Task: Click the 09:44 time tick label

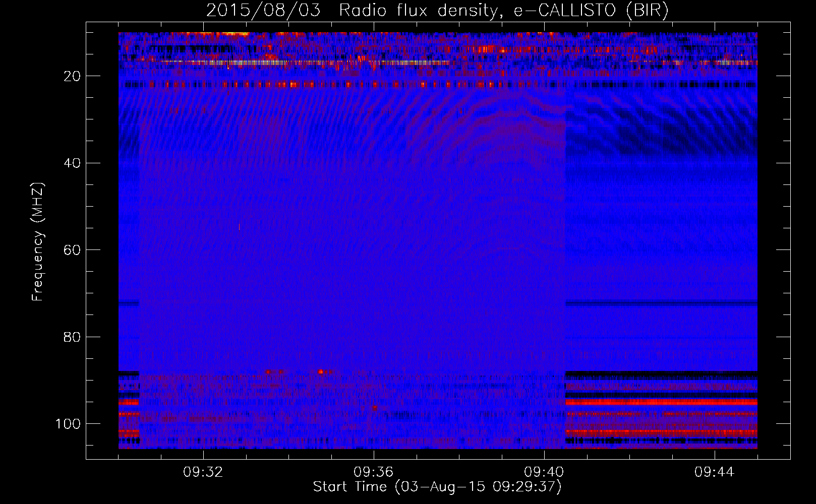Action: tap(715, 472)
